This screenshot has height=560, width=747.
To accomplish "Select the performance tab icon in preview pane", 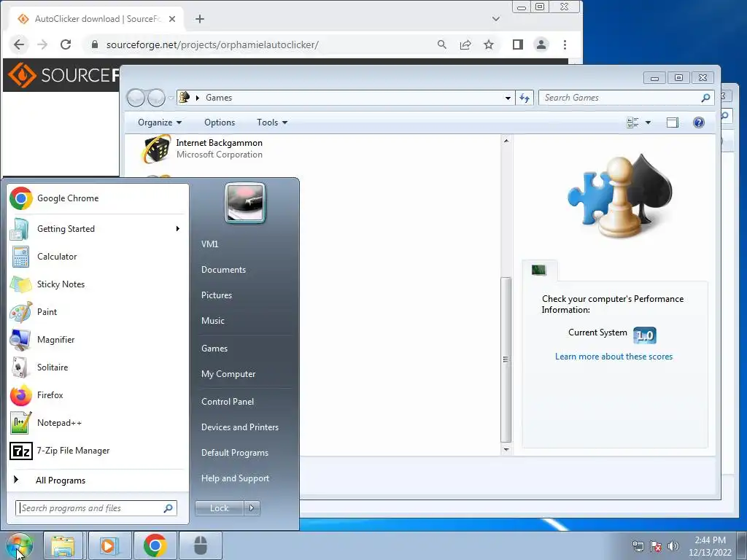I will [x=539, y=270].
